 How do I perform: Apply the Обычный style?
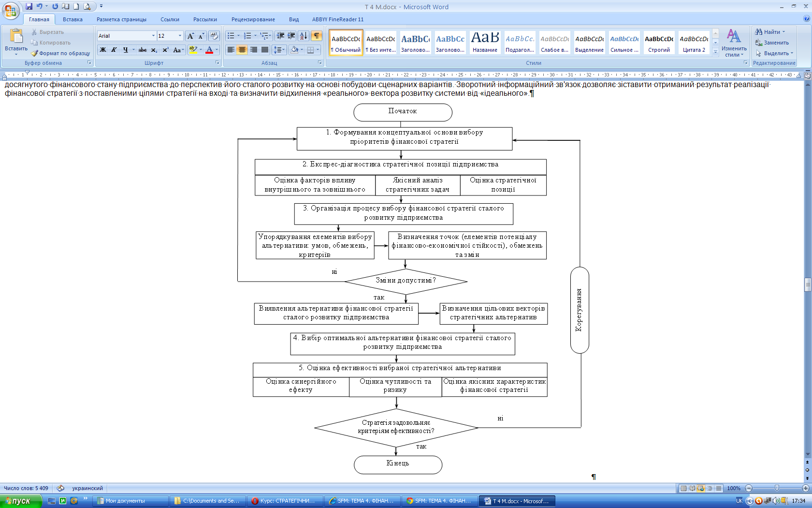pos(346,43)
